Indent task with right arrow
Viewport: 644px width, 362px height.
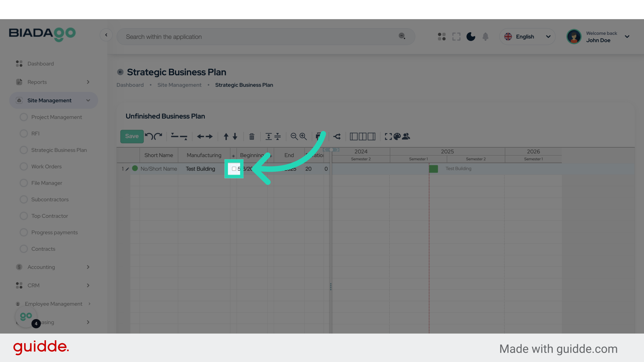tap(209, 136)
